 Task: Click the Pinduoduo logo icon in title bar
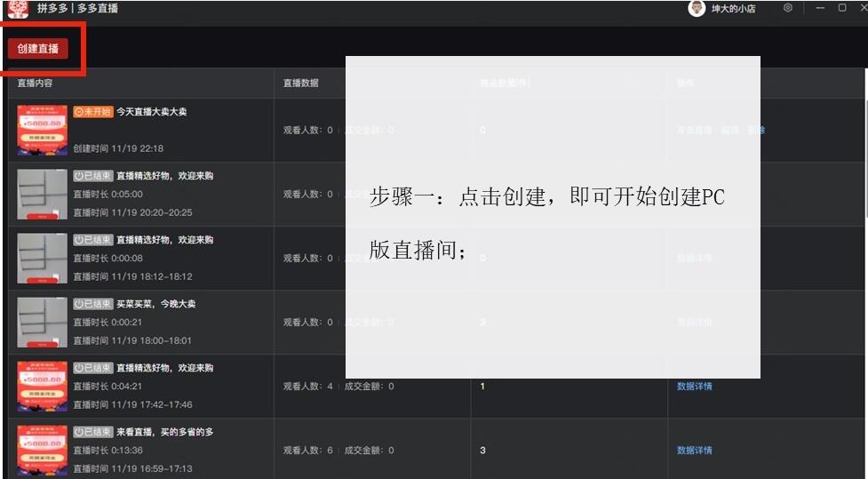pos(19,8)
